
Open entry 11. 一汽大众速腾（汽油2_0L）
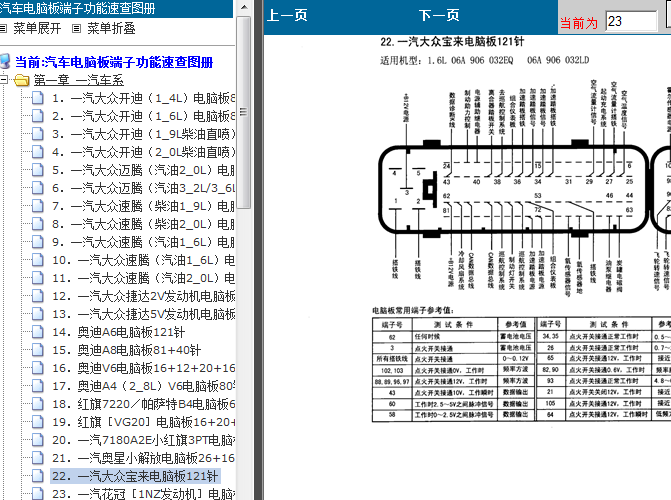(143, 278)
